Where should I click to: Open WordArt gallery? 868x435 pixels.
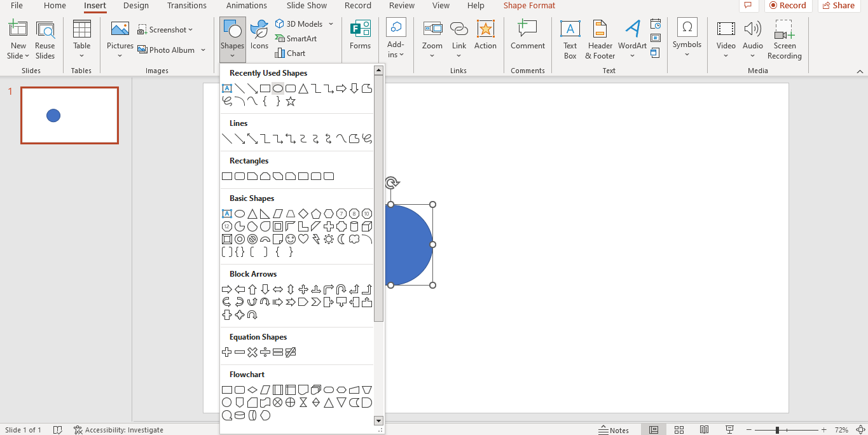coord(632,39)
